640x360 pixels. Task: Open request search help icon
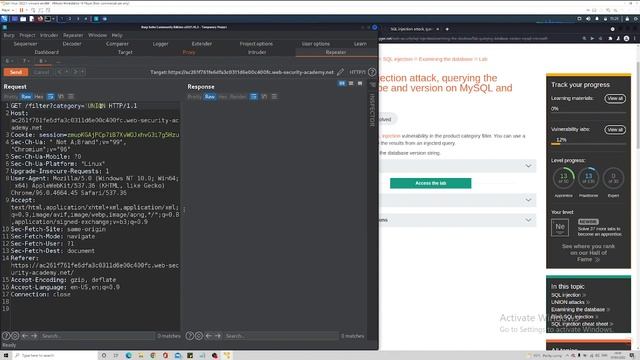(6, 336)
